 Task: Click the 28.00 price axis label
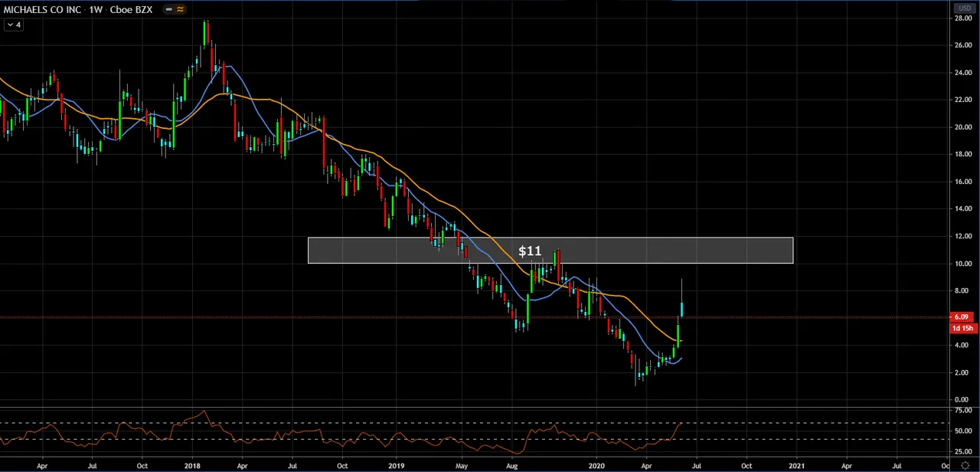click(x=963, y=18)
